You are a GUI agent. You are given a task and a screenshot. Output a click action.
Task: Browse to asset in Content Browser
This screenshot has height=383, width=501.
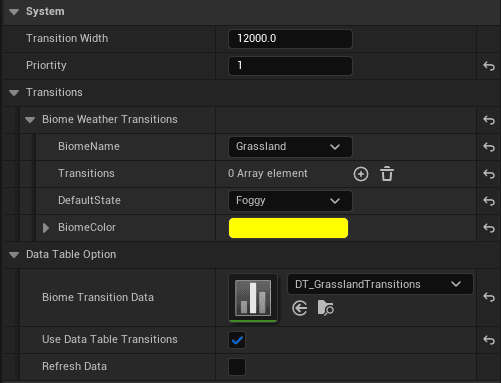(x=326, y=308)
